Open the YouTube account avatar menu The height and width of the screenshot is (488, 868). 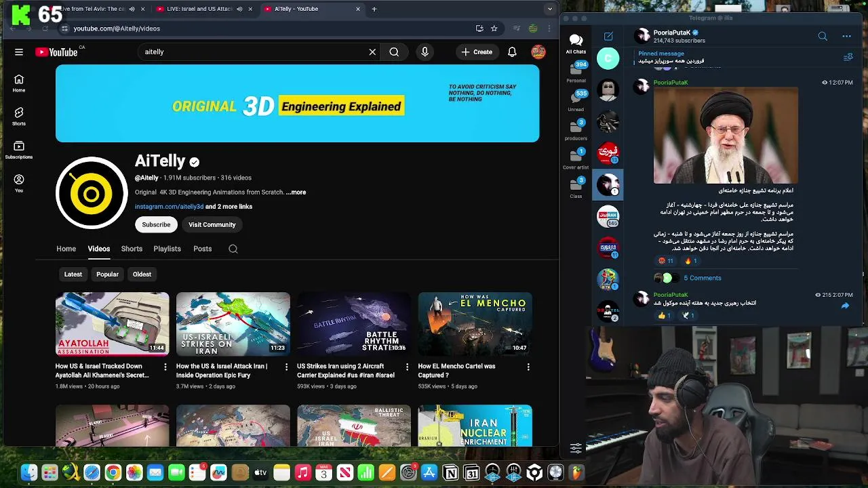(538, 52)
